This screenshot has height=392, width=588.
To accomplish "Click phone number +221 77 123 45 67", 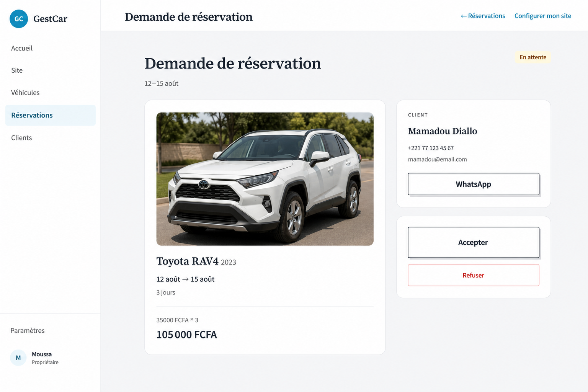I will point(431,148).
